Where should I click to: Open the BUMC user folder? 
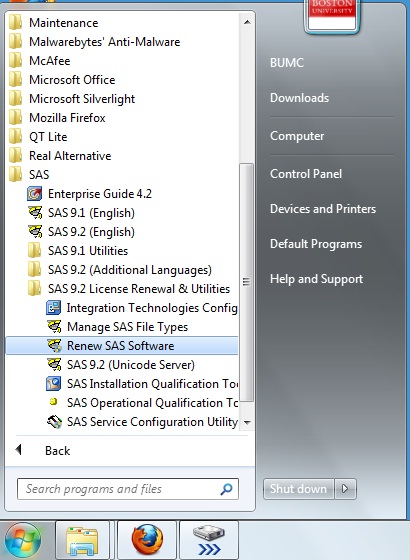pyautogui.click(x=287, y=63)
